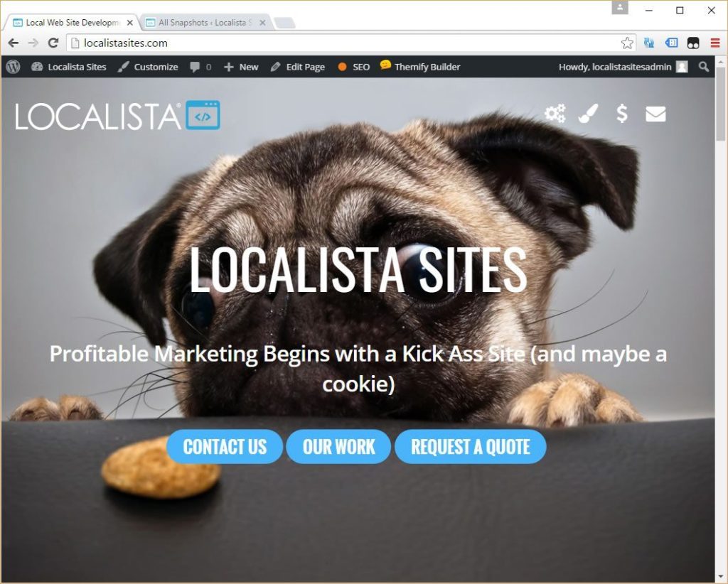Open the admin bar search magnifier
Viewport: 728px width, 584px height.
click(704, 67)
